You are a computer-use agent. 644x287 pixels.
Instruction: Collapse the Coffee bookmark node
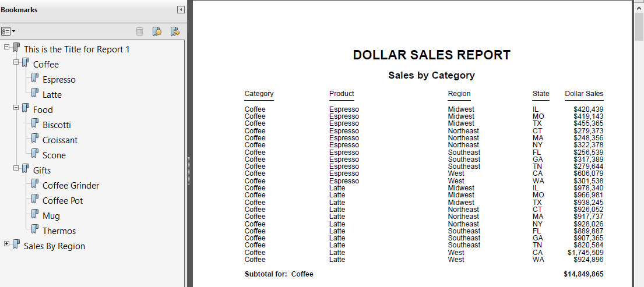click(16, 62)
